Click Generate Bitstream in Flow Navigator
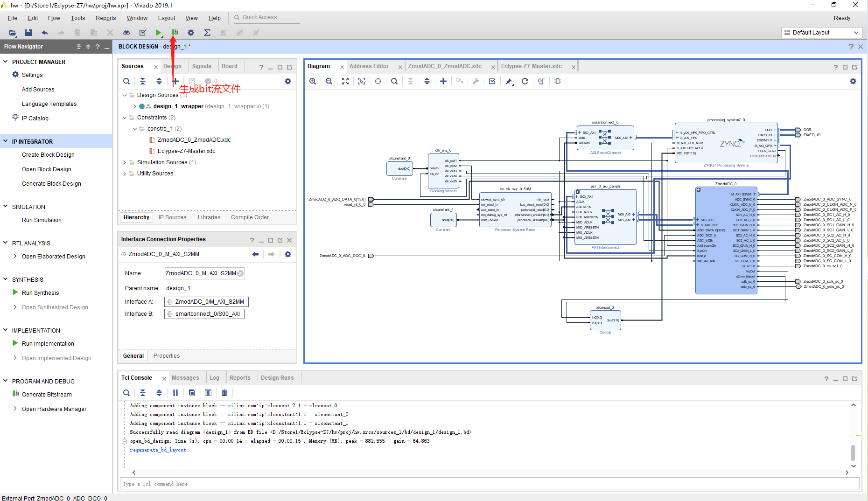 (x=47, y=395)
